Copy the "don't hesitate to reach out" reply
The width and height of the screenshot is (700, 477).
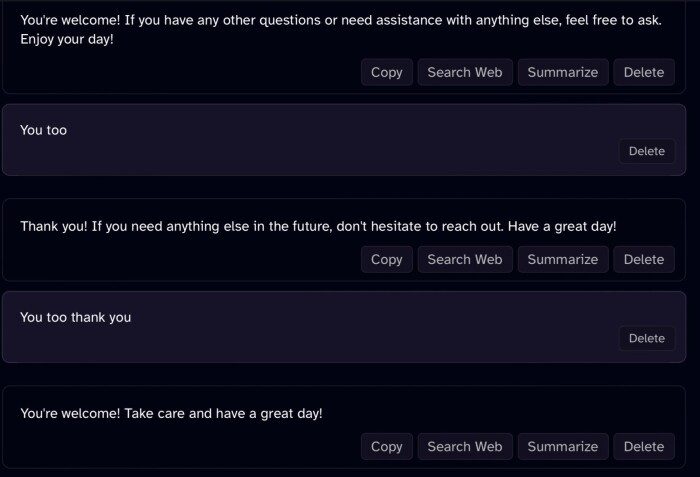[x=386, y=259]
